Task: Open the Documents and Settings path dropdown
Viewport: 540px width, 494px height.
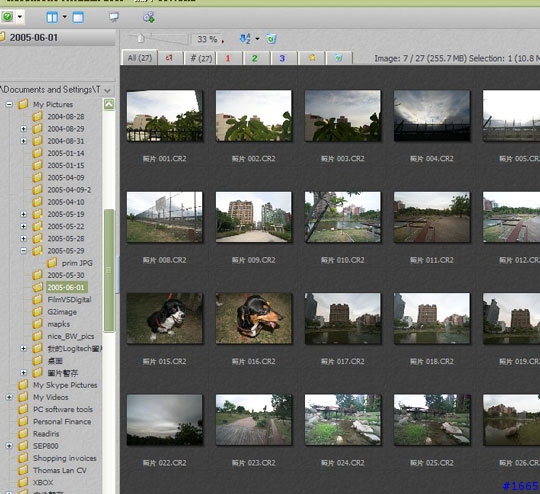Action: [107, 90]
